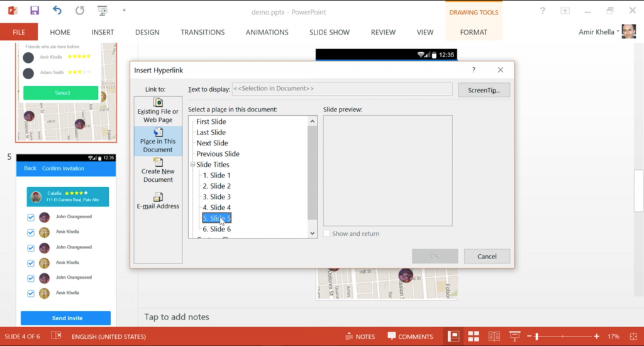
Task: Open the ANIMATIONS tab
Action: [267, 32]
